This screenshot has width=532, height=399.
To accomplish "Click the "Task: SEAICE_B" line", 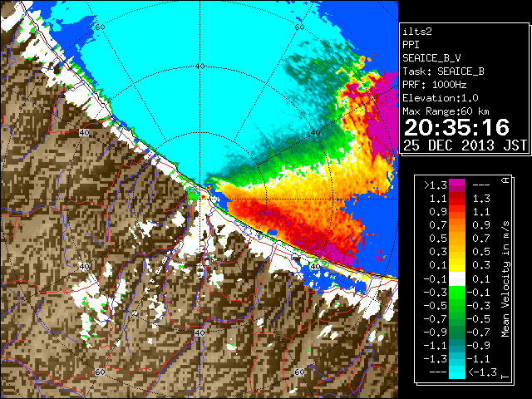I will (443, 71).
